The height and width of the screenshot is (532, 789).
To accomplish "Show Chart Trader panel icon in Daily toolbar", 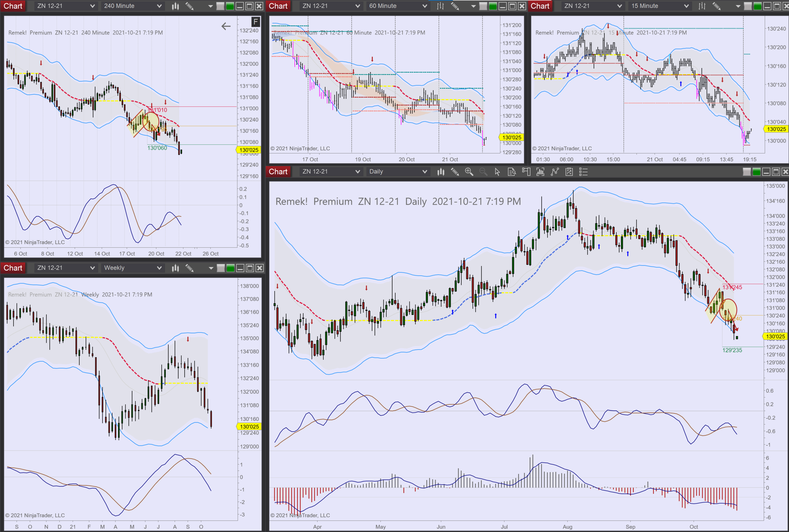I will [526, 172].
